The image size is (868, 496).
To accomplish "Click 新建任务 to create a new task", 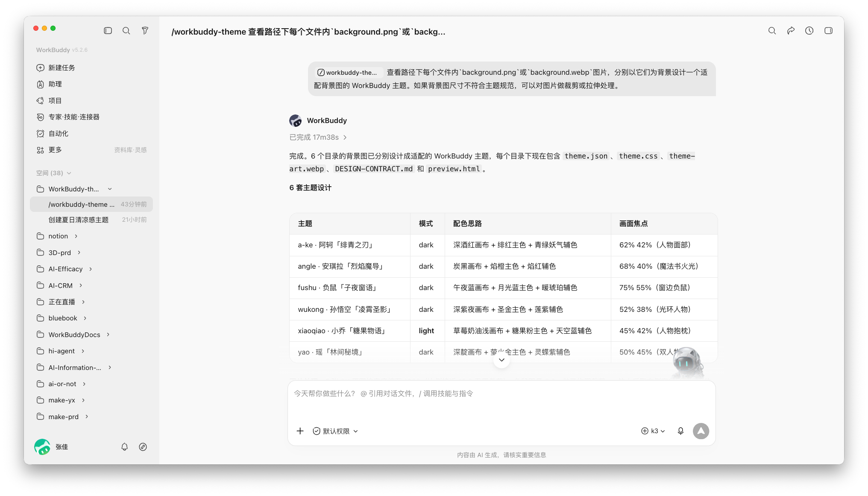I will (91, 68).
